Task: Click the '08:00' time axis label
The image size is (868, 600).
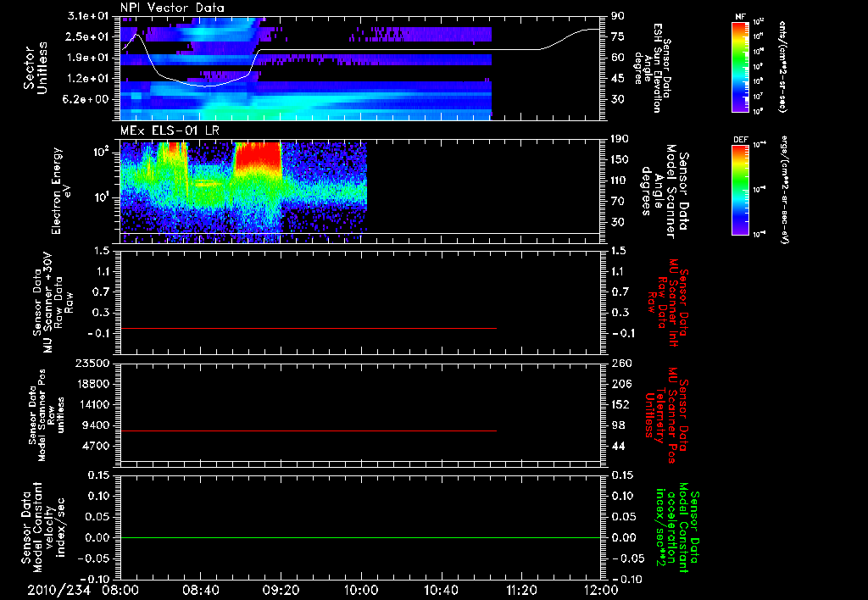Action: 121,591
